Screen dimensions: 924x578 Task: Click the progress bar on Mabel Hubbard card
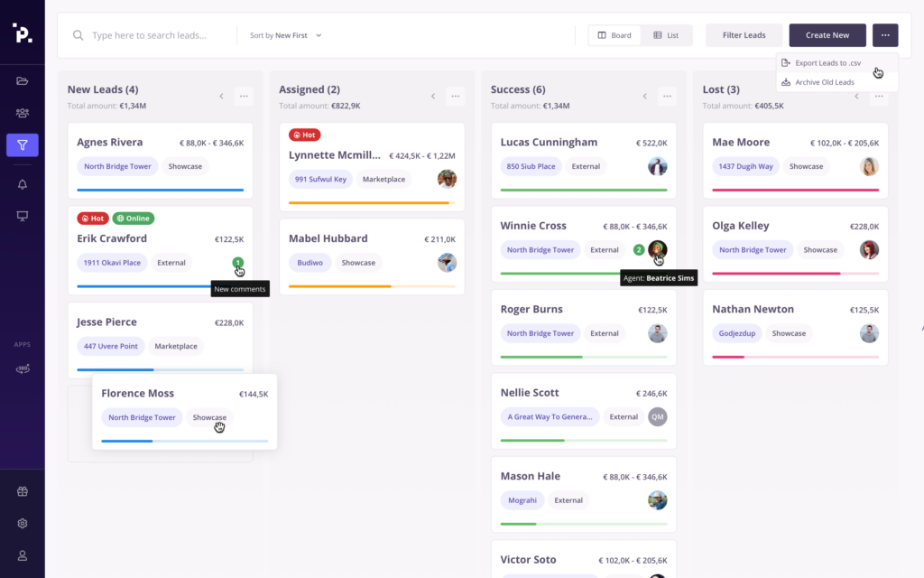[372, 286]
